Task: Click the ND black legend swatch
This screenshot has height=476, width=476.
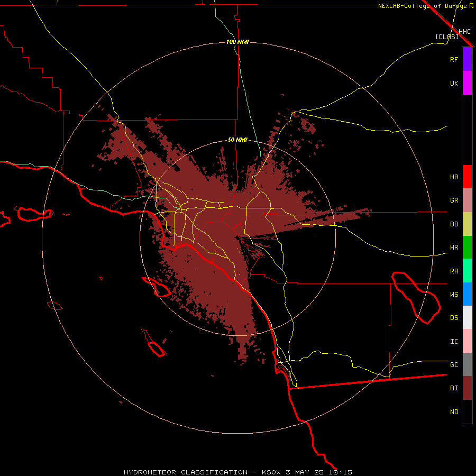Action: click(x=467, y=411)
